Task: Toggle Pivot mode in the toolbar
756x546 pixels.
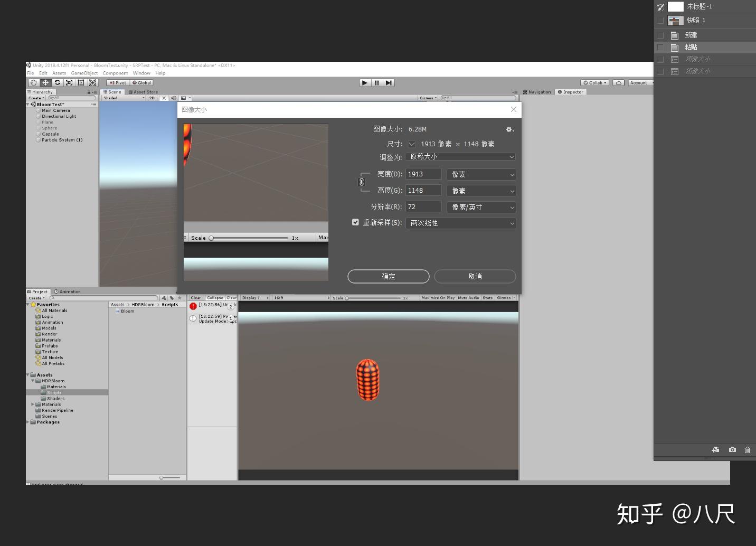Action: [117, 82]
